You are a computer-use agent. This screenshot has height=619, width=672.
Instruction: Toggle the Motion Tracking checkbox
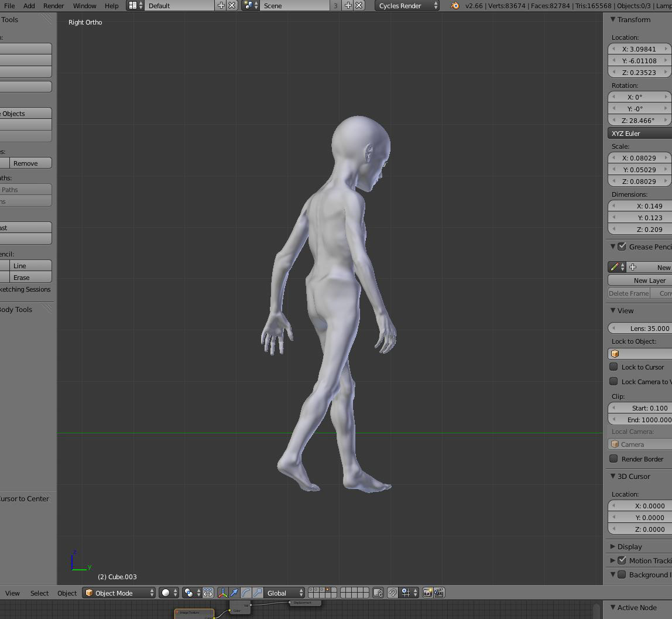tap(622, 560)
